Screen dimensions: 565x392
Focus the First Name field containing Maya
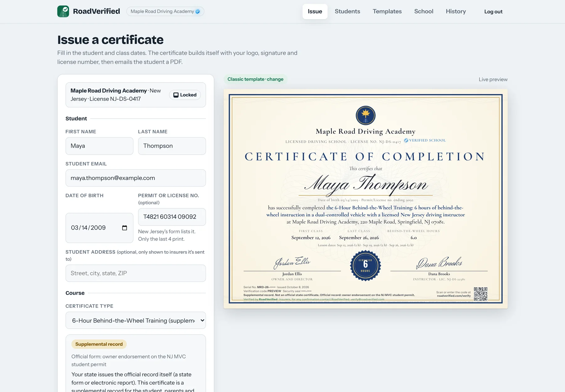tap(99, 146)
